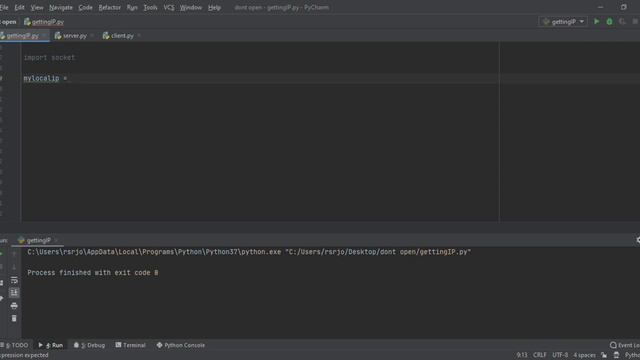Print the Run console output
The height and width of the screenshot is (360, 640).
click(14, 305)
